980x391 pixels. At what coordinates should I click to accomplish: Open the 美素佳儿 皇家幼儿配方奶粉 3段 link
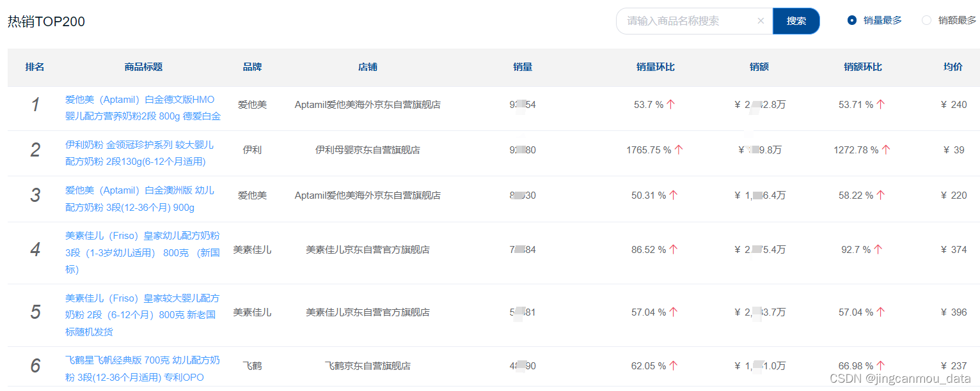click(x=143, y=253)
